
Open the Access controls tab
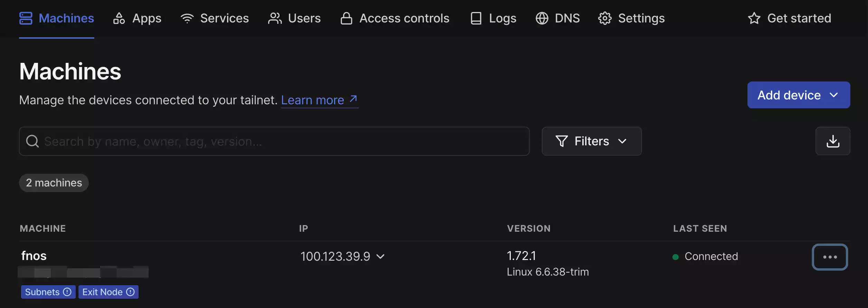395,18
